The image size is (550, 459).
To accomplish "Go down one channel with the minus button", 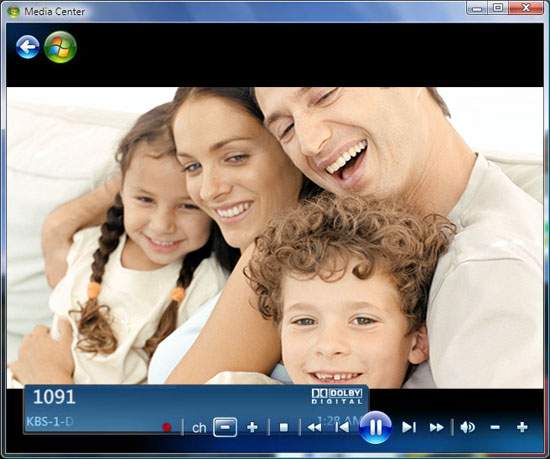I will (225, 427).
